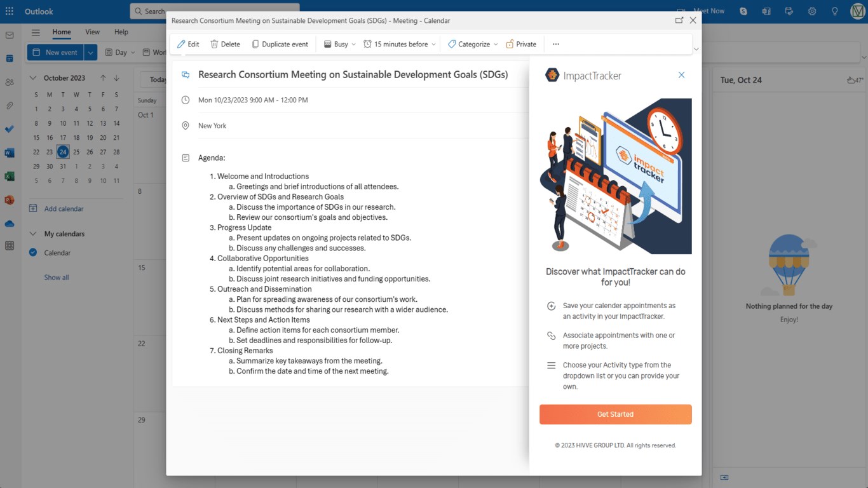Select date 31 in the mini calendar
868x488 pixels.
(x=63, y=166)
